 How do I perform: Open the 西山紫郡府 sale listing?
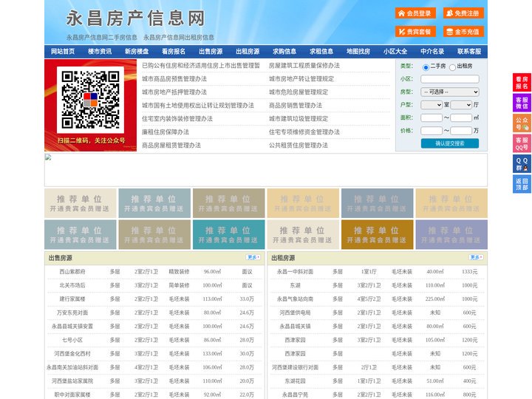pyautogui.click(x=72, y=271)
